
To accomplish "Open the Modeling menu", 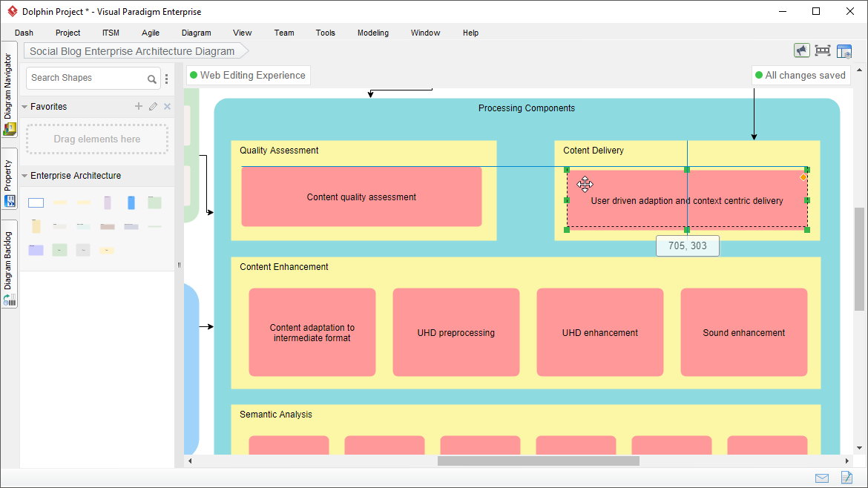I will click(x=373, y=33).
